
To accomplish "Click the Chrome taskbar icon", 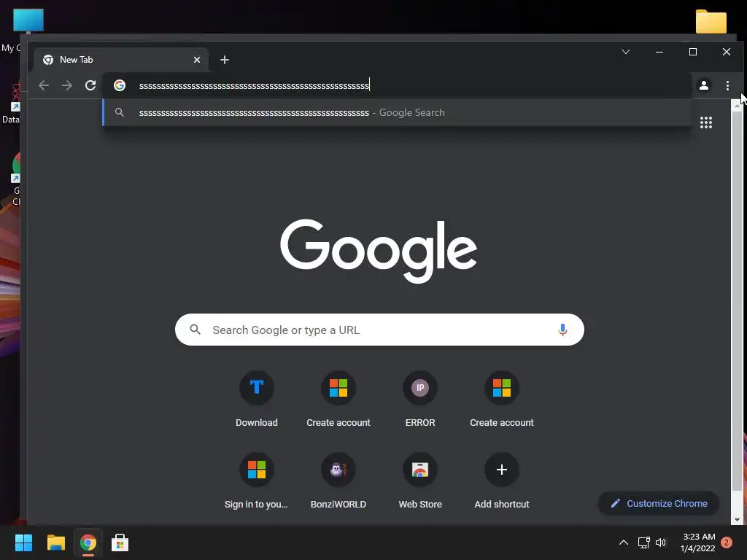I will click(x=88, y=542).
